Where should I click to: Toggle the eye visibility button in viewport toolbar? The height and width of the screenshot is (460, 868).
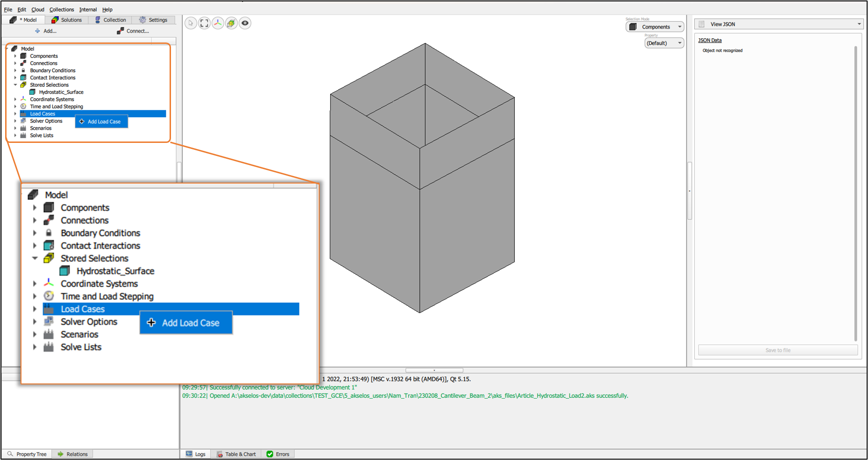245,23
